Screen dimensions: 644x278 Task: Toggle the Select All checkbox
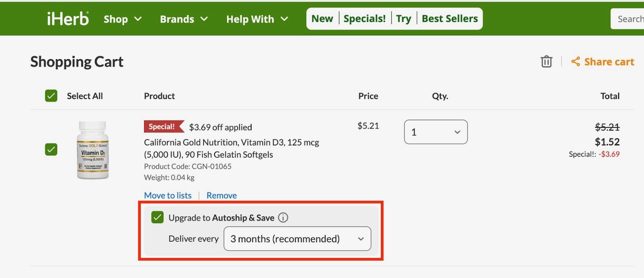[x=51, y=96]
